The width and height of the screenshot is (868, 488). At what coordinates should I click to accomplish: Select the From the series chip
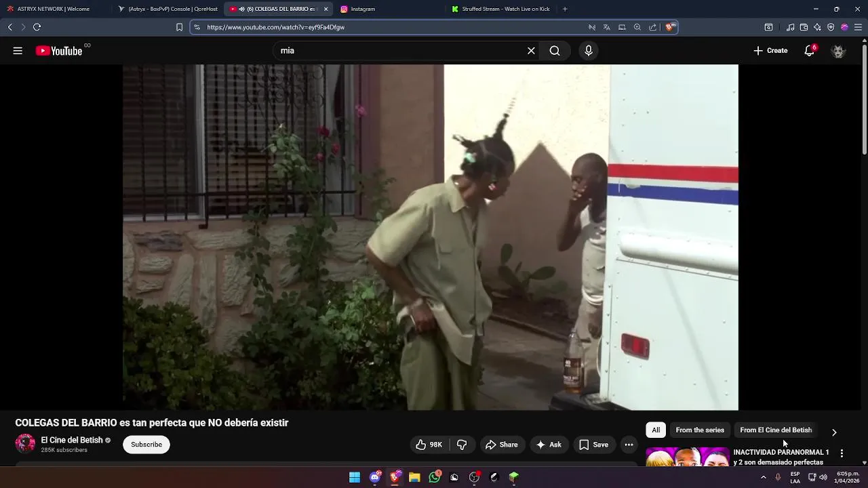700,430
